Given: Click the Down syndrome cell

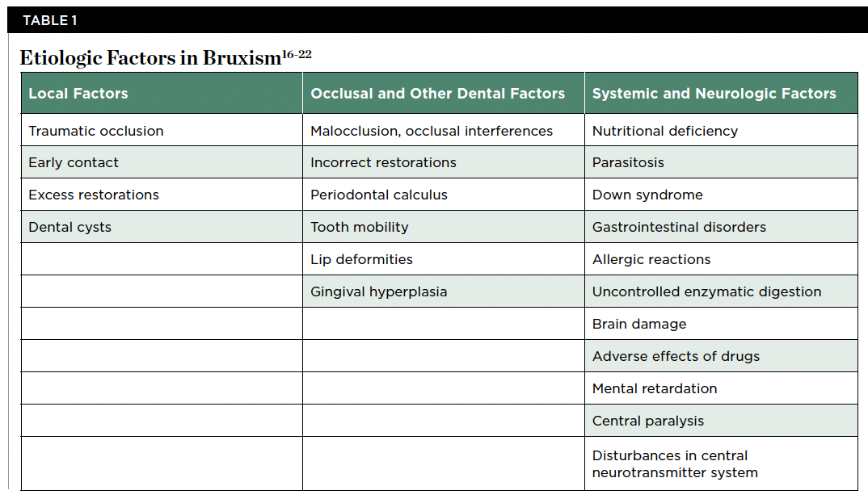Looking at the screenshot, I should pyautogui.click(x=647, y=195).
